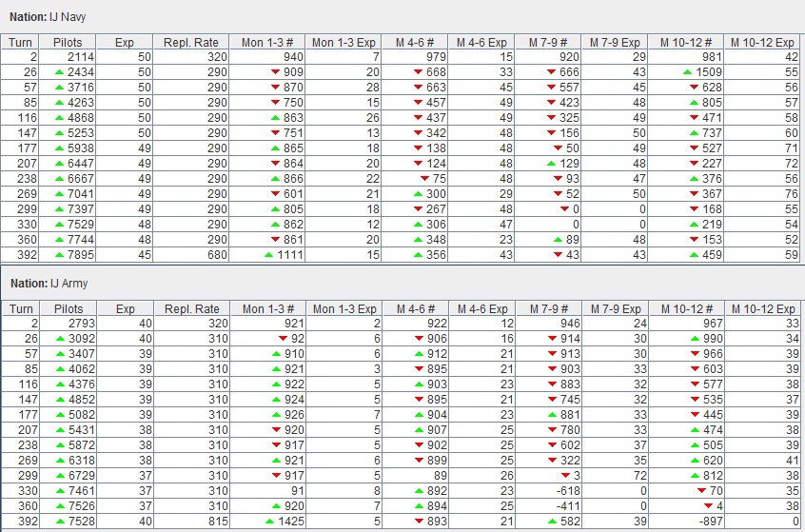Click the M 7-9 # header in IJ Army table

(549, 308)
